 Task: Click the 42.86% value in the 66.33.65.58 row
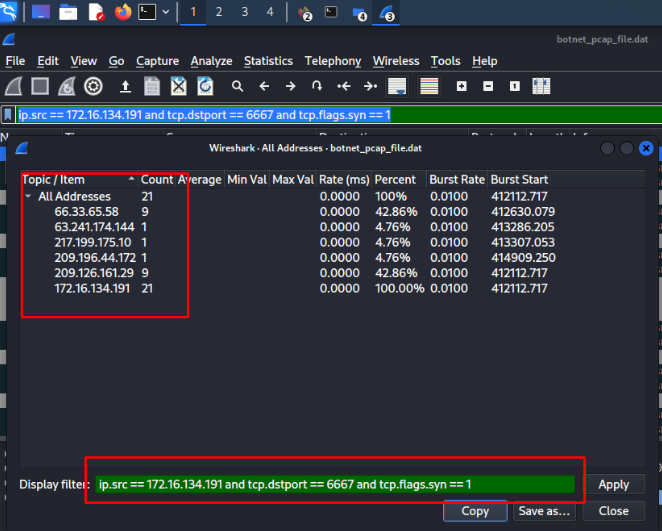(396, 211)
